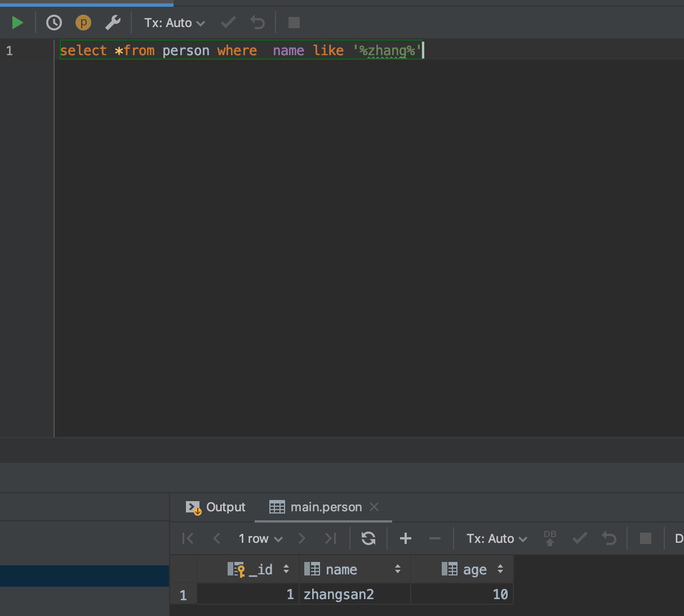Open query history clock icon
The height and width of the screenshot is (616, 684).
54,23
